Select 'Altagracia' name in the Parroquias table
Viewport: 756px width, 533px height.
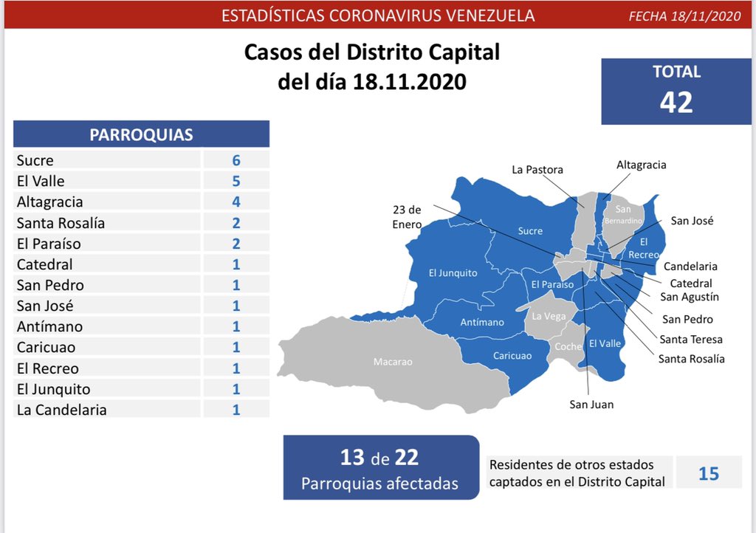click(x=49, y=202)
